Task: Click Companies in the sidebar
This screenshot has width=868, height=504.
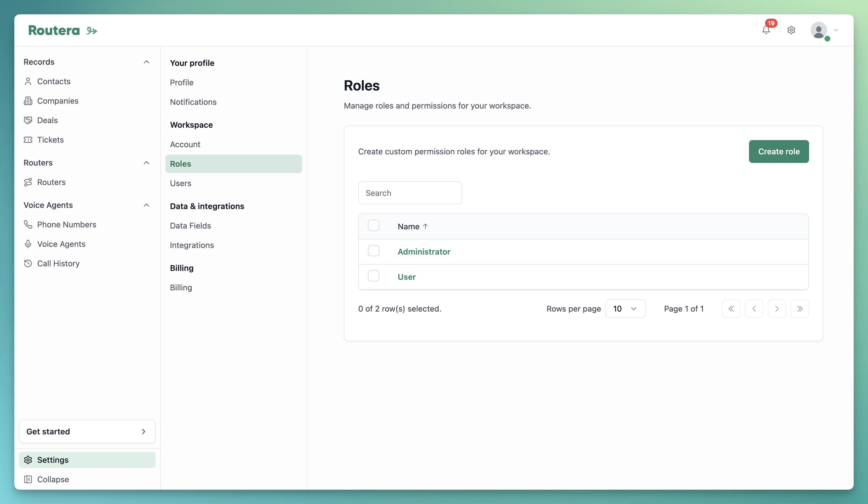Action: tap(58, 101)
